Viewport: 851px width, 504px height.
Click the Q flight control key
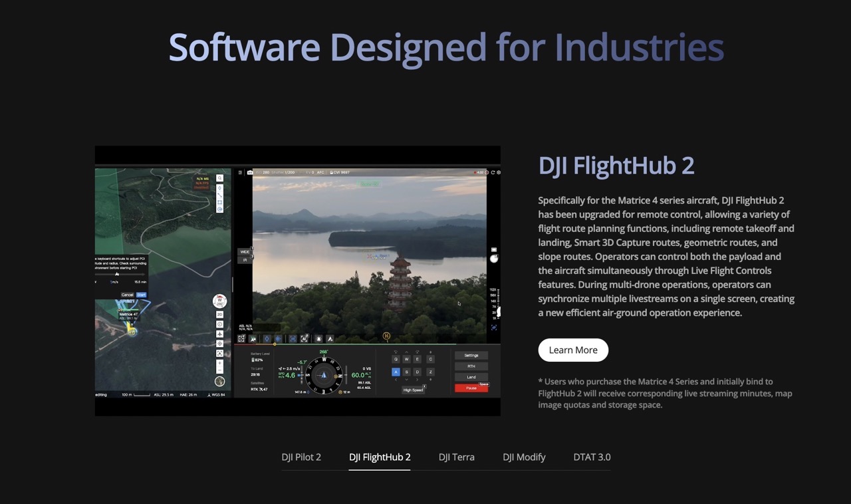click(x=396, y=359)
